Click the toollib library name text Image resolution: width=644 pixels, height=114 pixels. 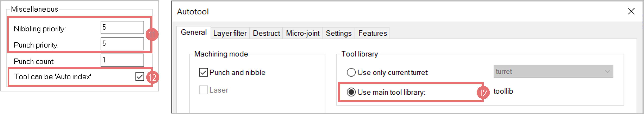[x=503, y=91]
